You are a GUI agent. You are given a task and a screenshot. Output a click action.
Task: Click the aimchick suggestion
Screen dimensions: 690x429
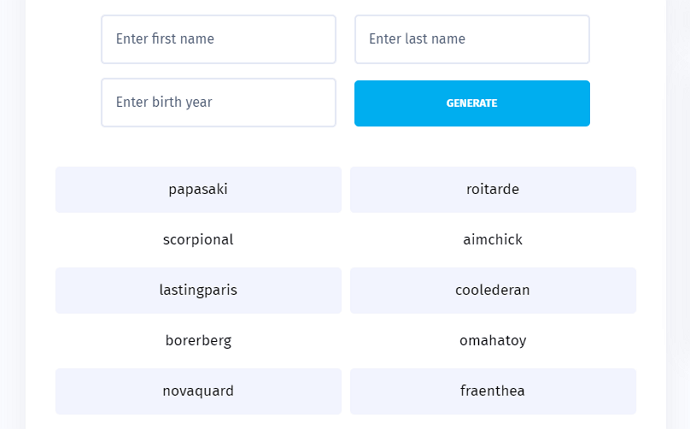tap(493, 240)
